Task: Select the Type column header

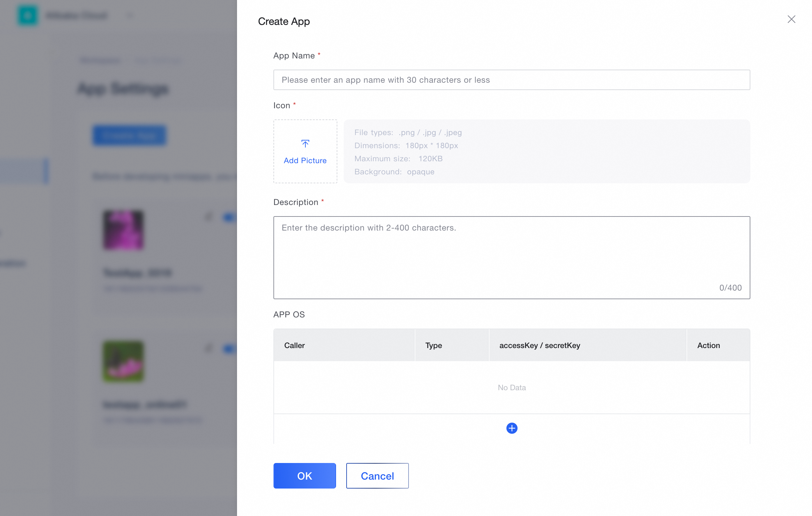Action: (x=433, y=345)
